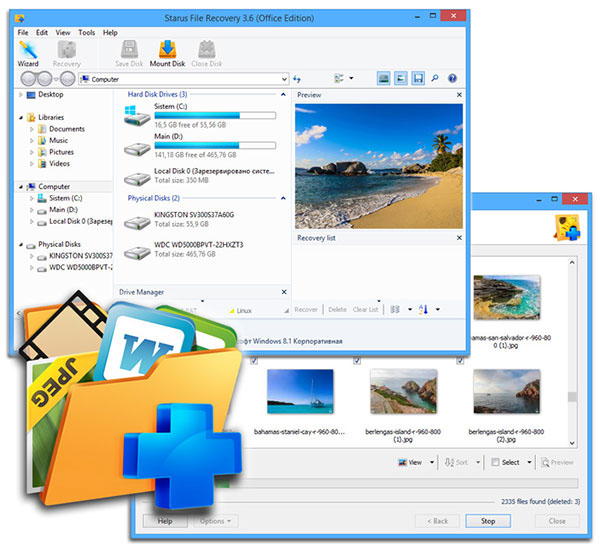This screenshot has width=600, height=544.
Task: Click the WDC WD5000BPVT-22HXZT3 disk icon
Action: 137,253
